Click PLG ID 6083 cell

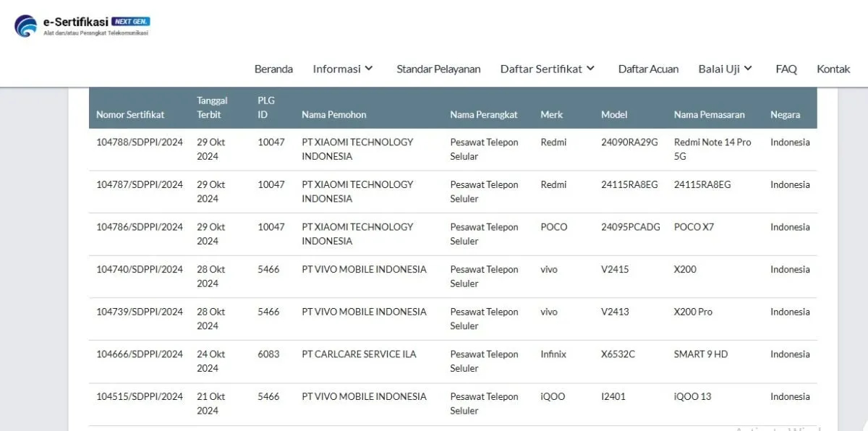coord(268,354)
